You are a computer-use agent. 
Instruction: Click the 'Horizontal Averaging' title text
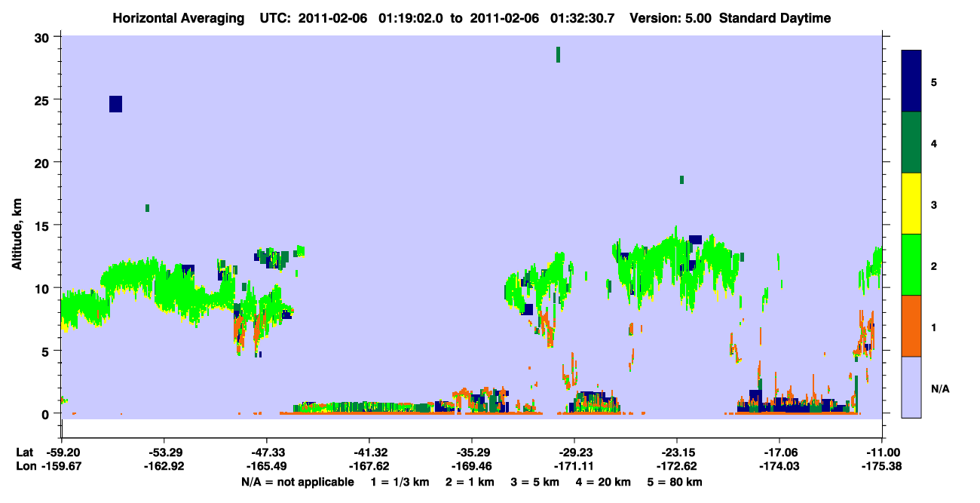click(178, 18)
